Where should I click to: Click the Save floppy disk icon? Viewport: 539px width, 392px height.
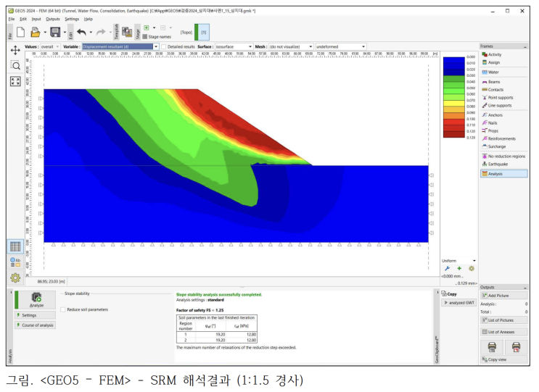(55, 33)
